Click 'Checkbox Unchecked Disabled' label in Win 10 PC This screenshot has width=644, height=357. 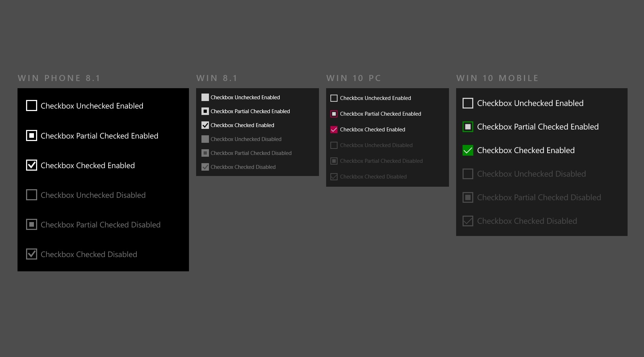(376, 145)
